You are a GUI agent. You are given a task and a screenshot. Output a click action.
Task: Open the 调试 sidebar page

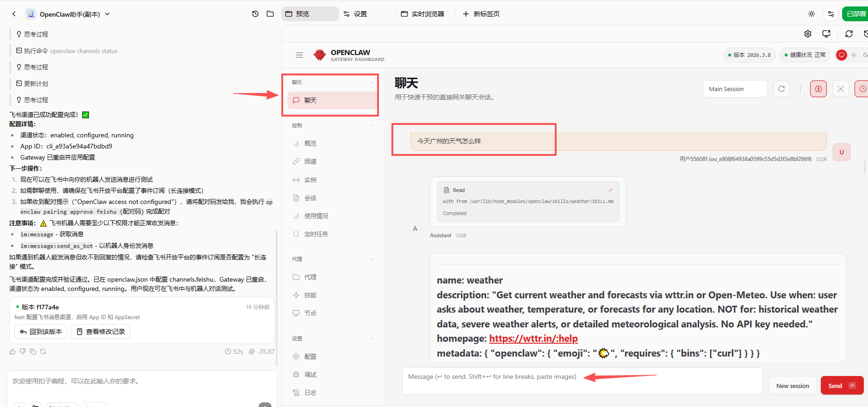(x=332, y=375)
